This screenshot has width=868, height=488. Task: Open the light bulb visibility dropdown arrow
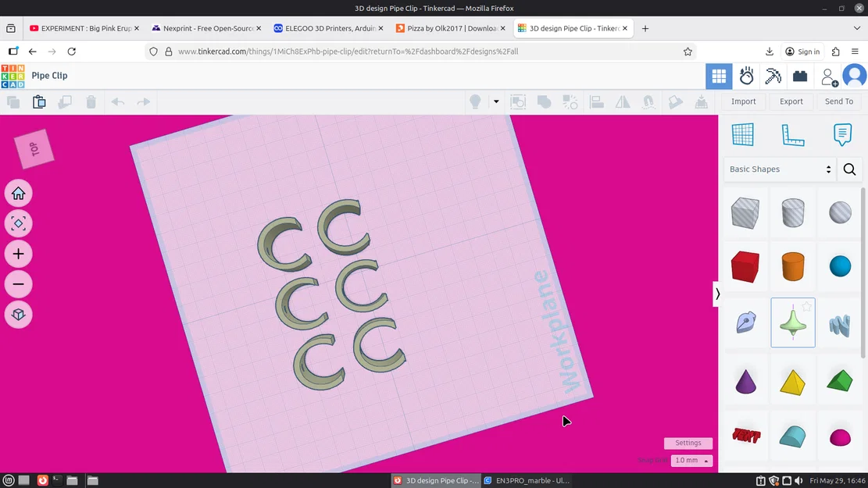point(496,102)
